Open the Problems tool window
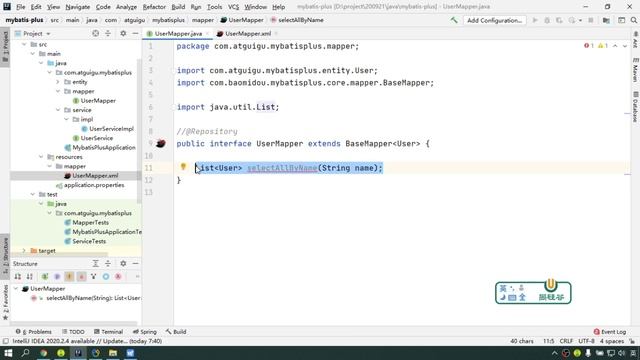640x360 pixels. (x=33, y=332)
